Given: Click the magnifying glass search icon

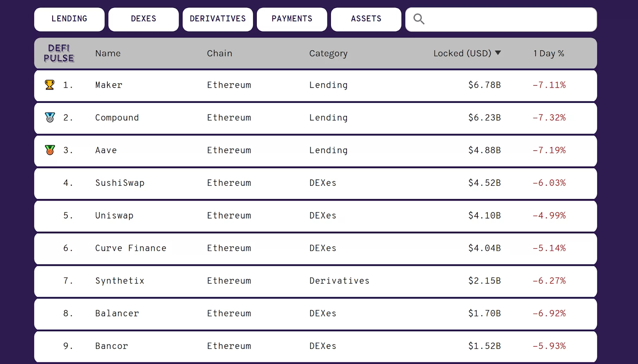Looking at the screenshot, I should pos(419,19).
